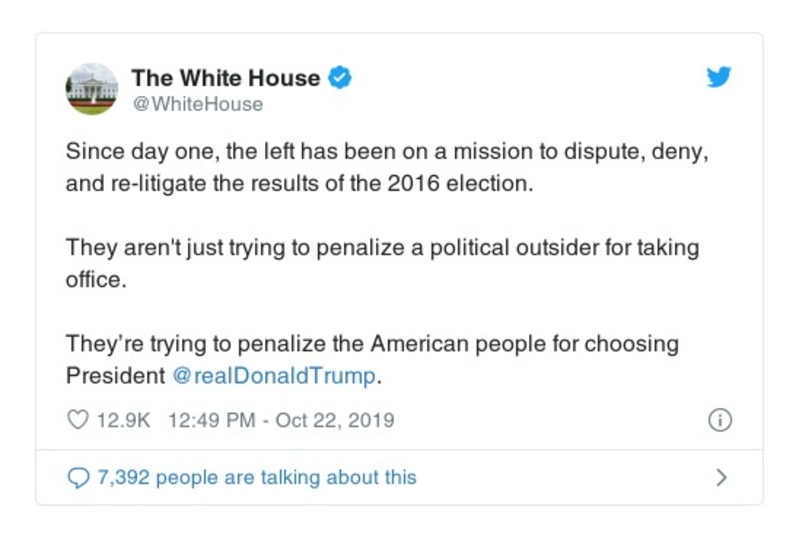Viewport: 799px width, 538px height.
Task: Open the tweet info icon
Action: [718, 420]
